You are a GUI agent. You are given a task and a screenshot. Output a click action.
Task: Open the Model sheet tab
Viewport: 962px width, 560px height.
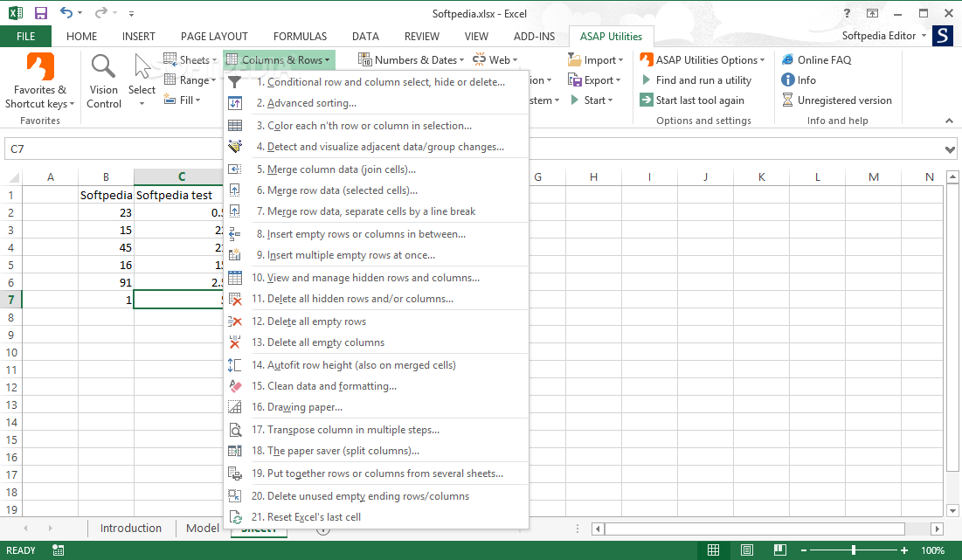pyautogui.click(x=203, y=528)
